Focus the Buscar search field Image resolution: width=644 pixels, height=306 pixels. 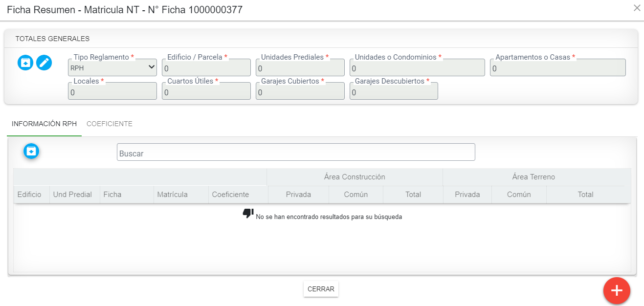pos(296,153)
